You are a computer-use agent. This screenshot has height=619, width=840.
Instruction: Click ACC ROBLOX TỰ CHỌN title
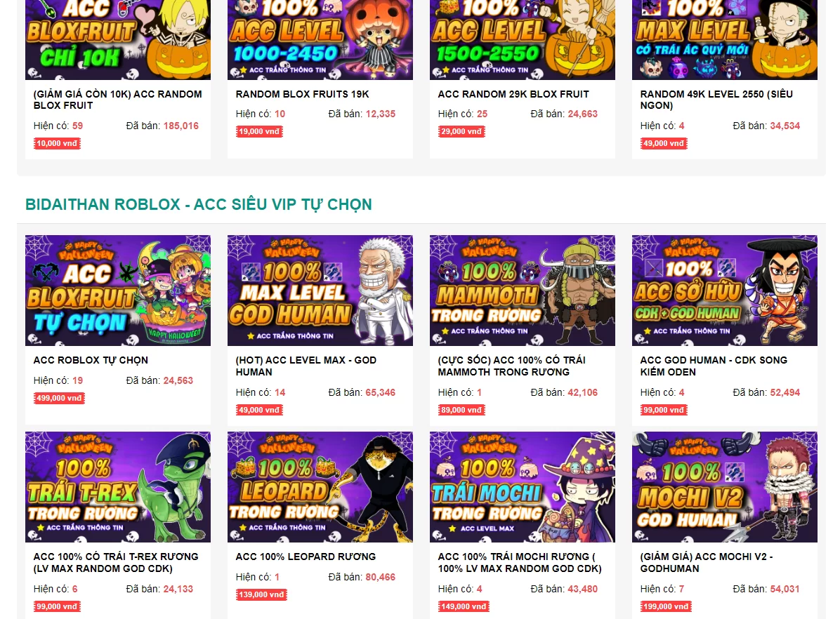[91, 360]
